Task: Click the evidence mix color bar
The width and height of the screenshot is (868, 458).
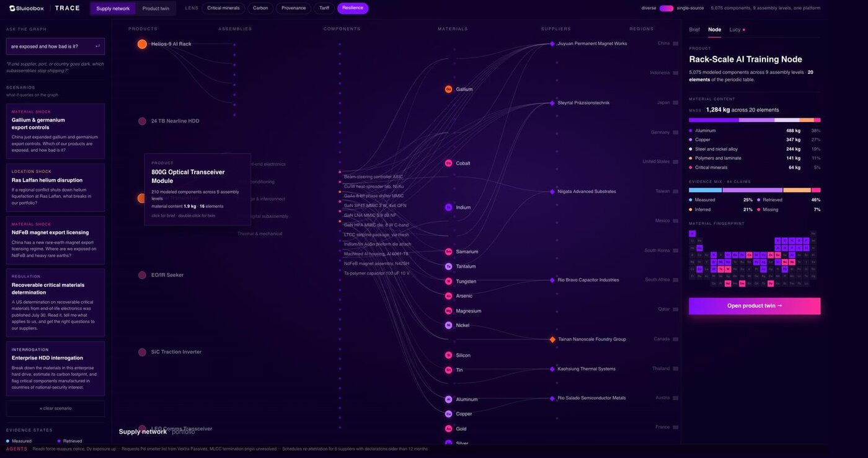Action: (x=755, y=190)
